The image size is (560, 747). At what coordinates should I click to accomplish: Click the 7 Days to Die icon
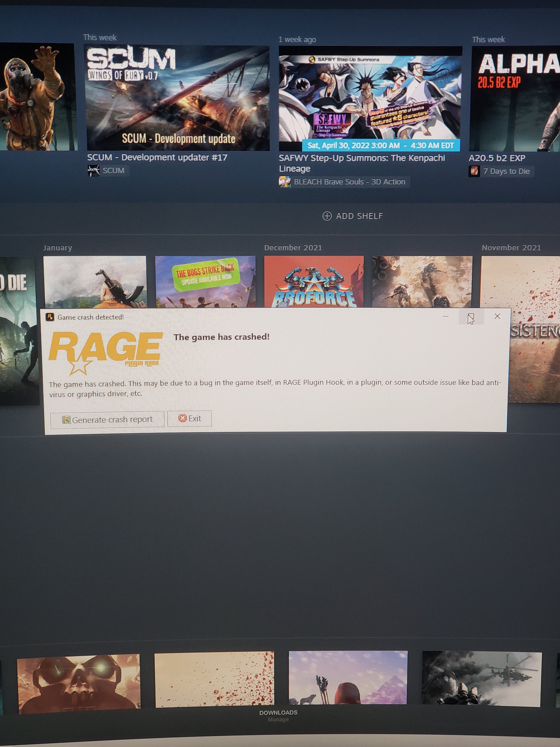pyautogui.click(x=474, y=171)
